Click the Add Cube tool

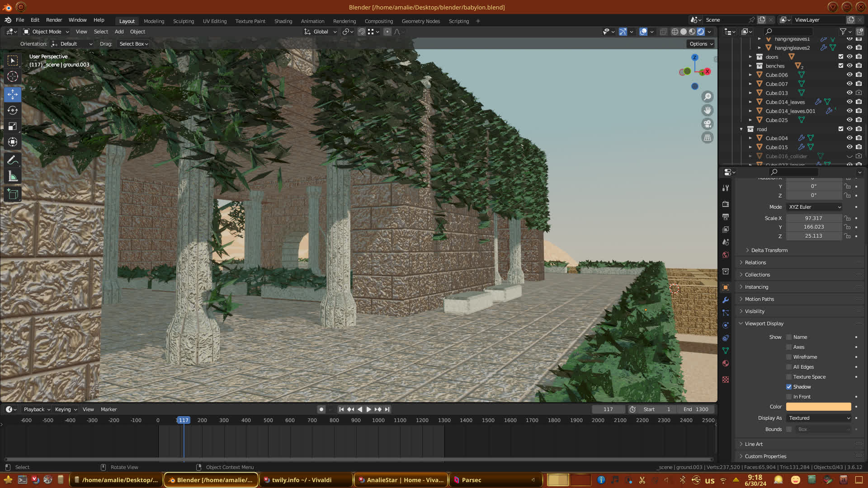13,194
